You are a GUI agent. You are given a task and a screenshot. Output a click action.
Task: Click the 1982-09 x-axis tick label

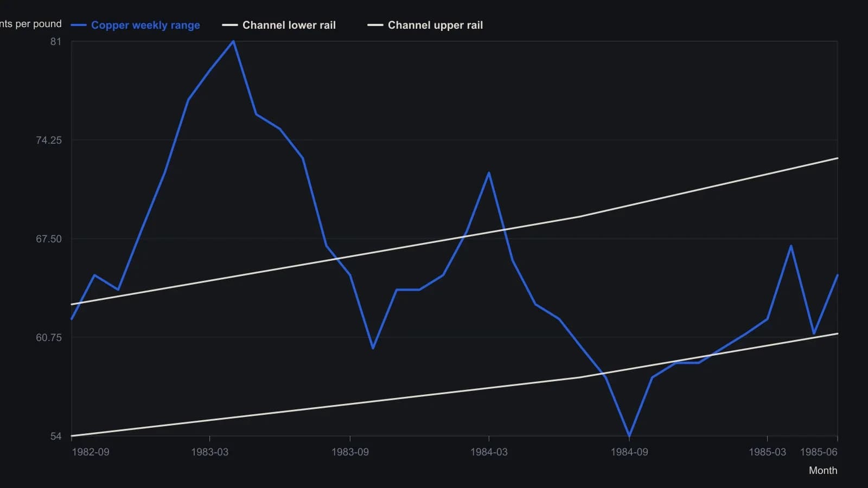(91, 452)
